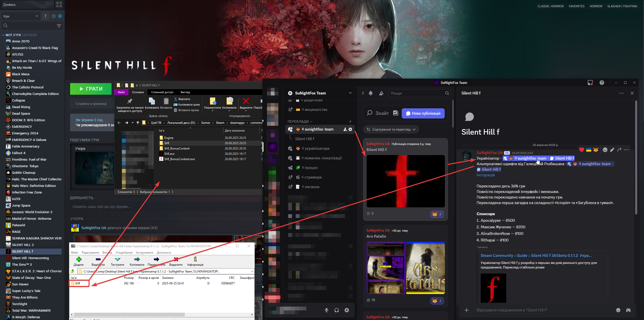Click the Нова публікація button
The image size is (644, 320).
[423, 113]
